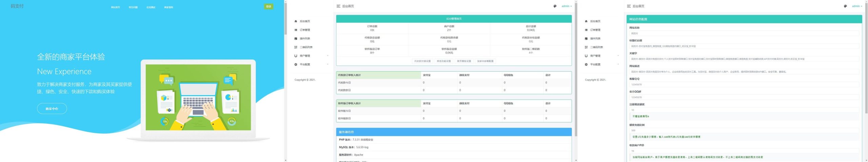Click hamburger menu icon in site config panel header
This screenshot has height=162, width=868.
(x=629, y=6)
